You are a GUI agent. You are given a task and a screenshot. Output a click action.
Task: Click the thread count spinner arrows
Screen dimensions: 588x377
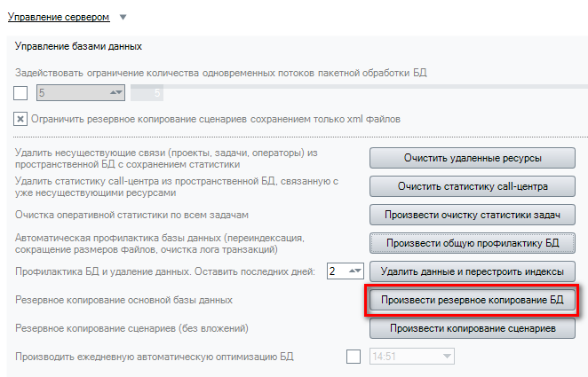(115, 92)
